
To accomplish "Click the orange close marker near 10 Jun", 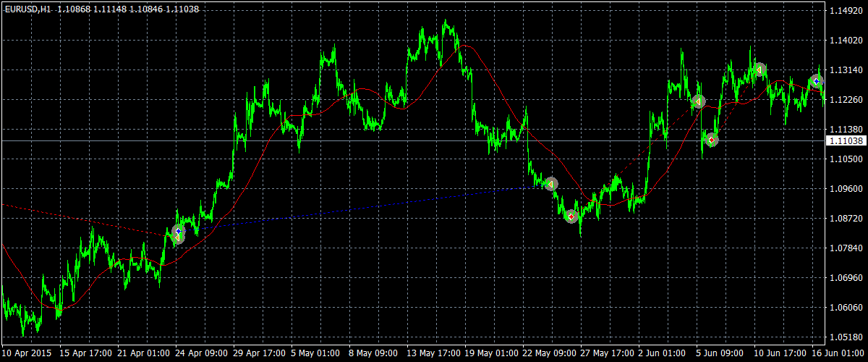I will click(x=759, y=70).
